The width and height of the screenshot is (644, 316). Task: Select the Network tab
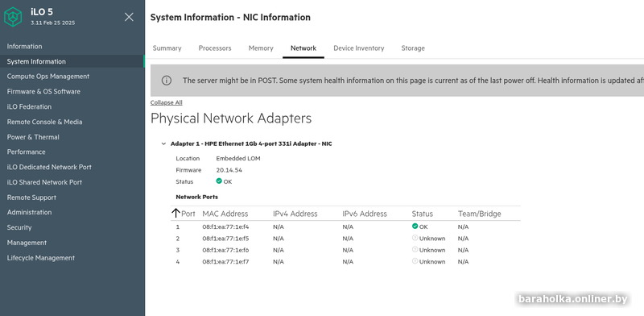303,48
